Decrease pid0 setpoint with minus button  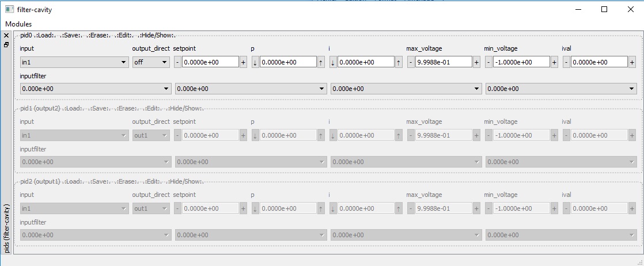177,62
